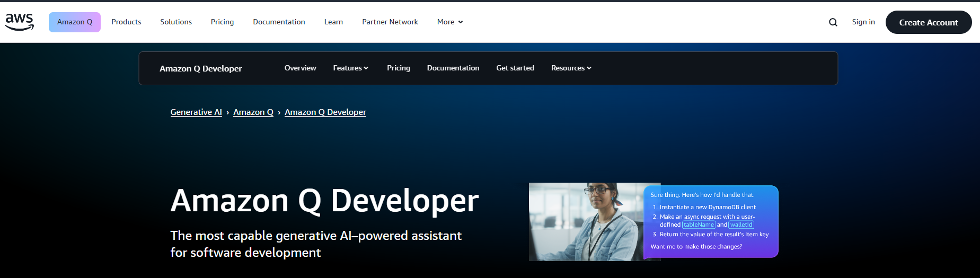Go to the Get started tab
The height and width of the screenshot is (278, 980).
(x=515, y=68)
